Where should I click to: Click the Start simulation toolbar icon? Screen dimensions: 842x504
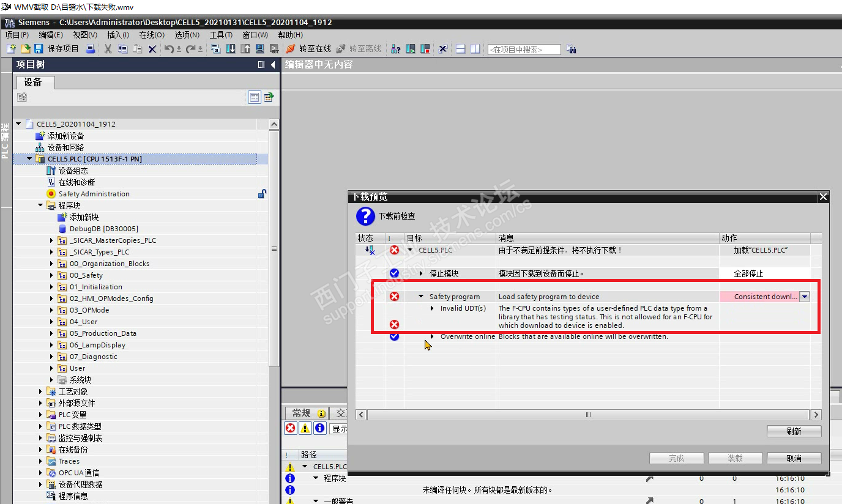tap(260, 49)
